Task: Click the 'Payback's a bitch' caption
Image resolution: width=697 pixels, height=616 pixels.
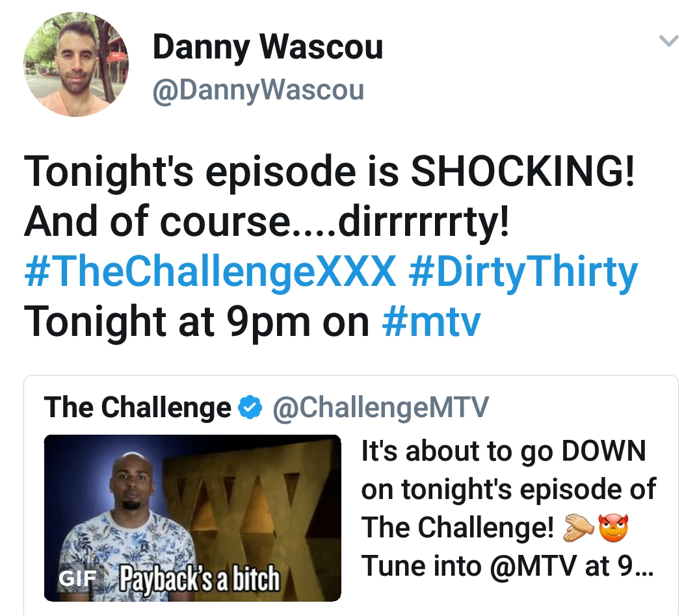Action: coord(200,578)
